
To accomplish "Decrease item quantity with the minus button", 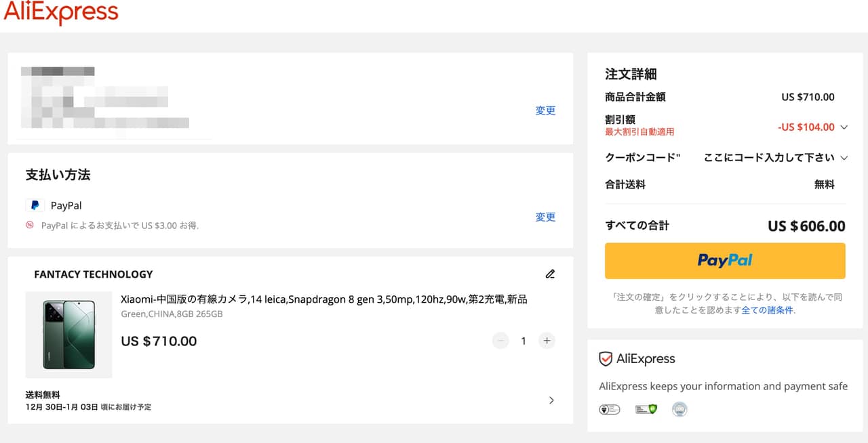I will [500, 341].
